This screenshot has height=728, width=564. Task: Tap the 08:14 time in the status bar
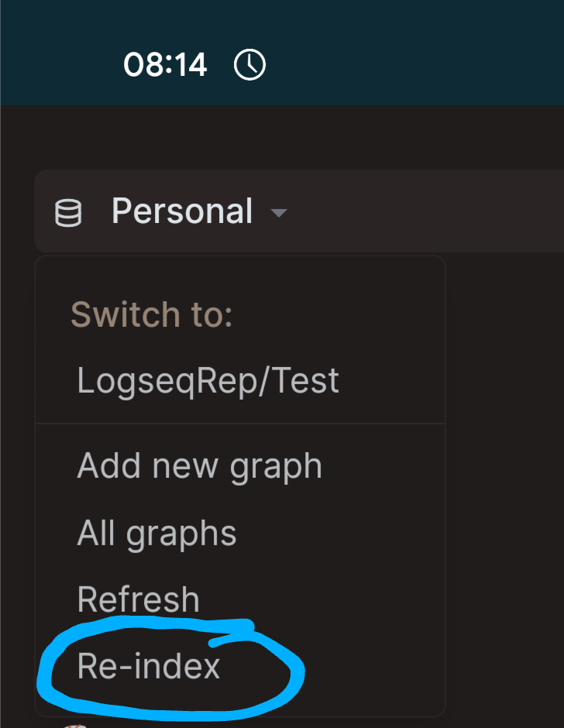(x=165, y=64)
